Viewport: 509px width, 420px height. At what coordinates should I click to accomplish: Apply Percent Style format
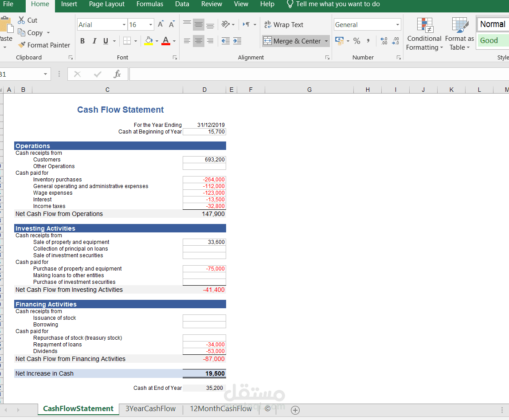click(x=357, y=41)
